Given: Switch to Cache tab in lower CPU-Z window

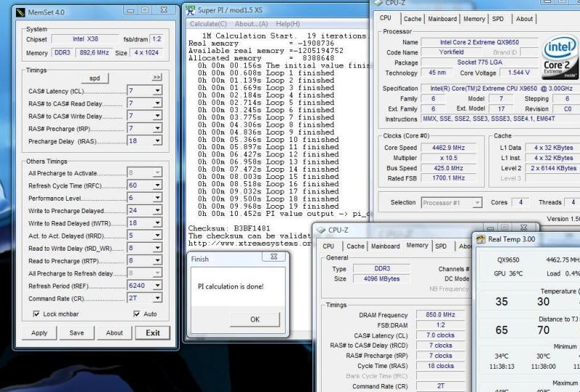Looking at the screenshot, I should [355, 246].
